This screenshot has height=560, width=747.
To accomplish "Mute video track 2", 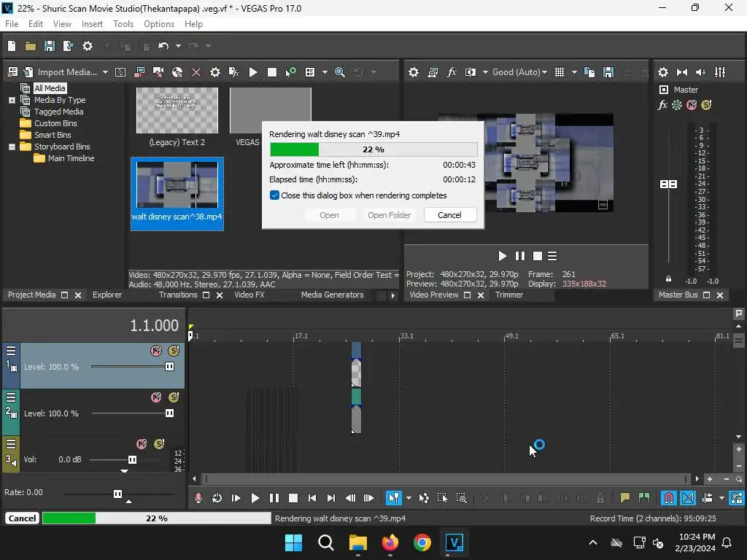I will [x=156, y=397].
